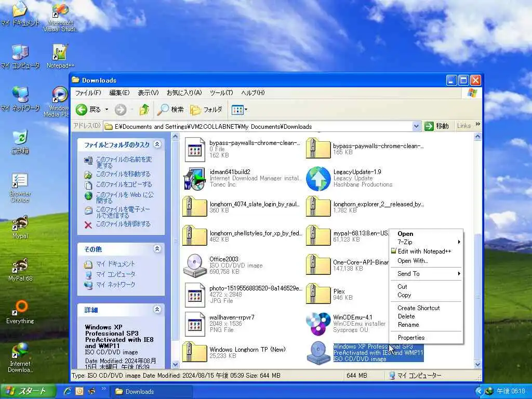532x399 pixels.
Task: Select the MyPal 68 desktop shortcut
Action: [x=20, y=270]
